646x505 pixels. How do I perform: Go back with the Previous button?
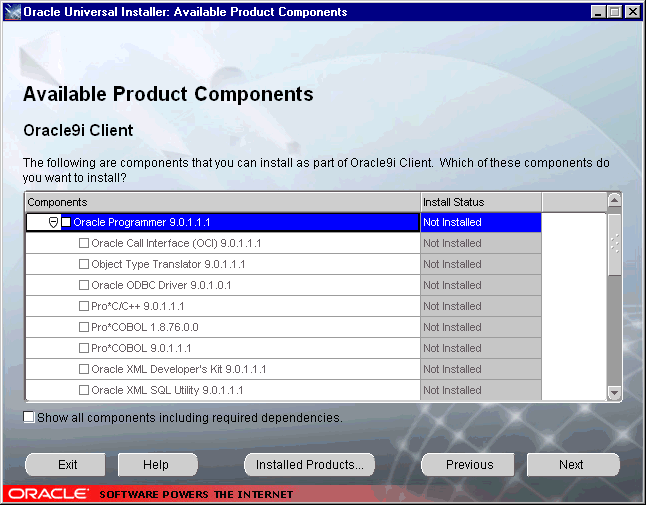(468, 465)
